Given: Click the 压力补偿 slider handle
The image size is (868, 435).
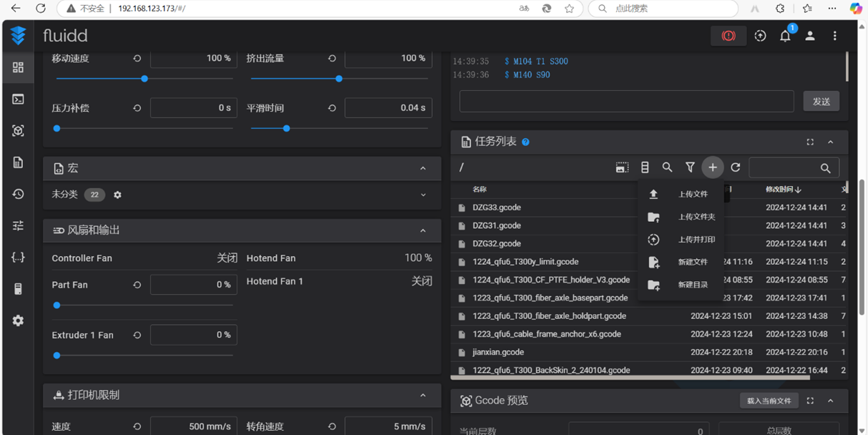Looking at the screenshot, I should (57, 129).
